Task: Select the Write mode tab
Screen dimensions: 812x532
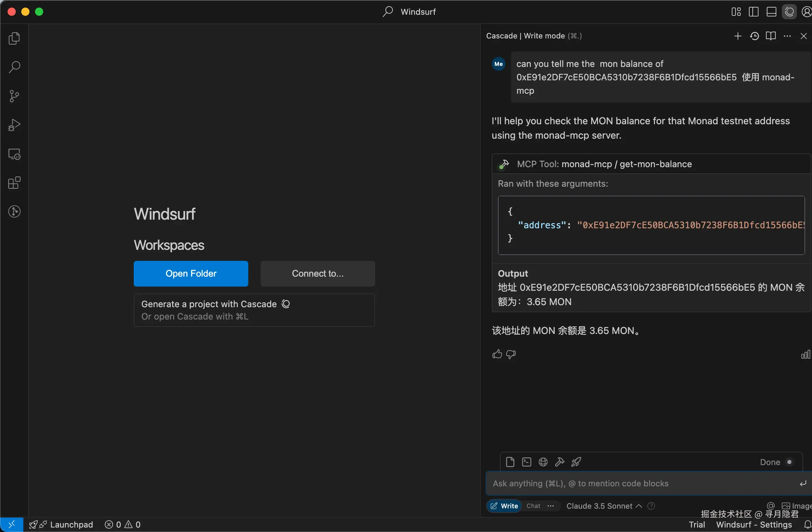Action: [504, 506]
